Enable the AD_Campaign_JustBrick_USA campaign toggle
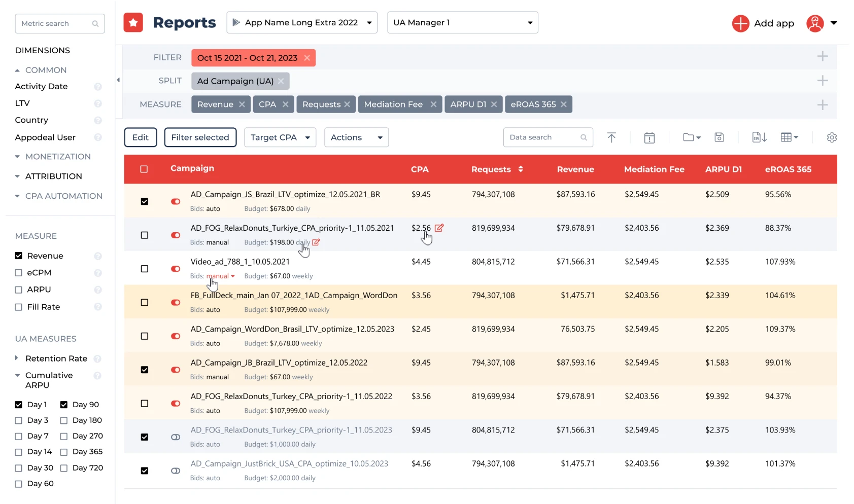 [x=176, y=471]
